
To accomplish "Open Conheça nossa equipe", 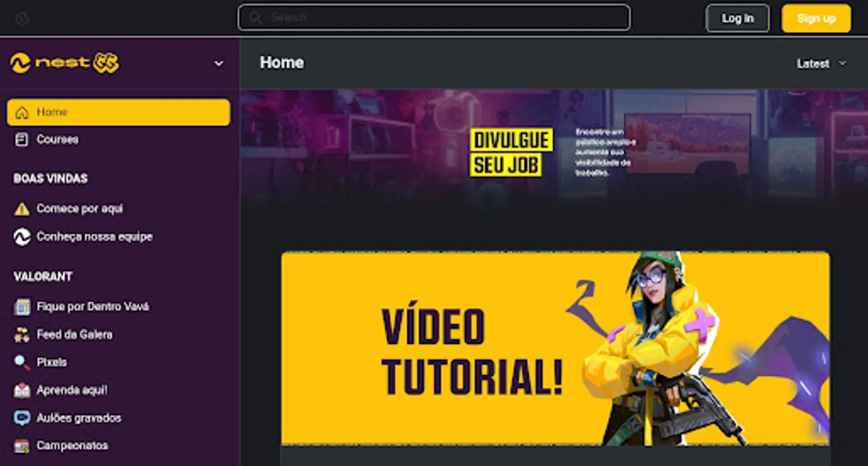I will coord(119,237).
